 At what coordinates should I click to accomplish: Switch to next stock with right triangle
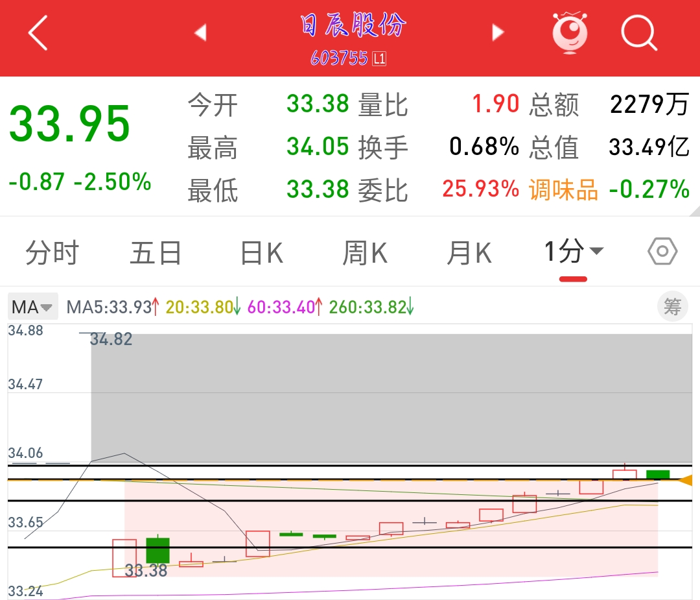498,32
